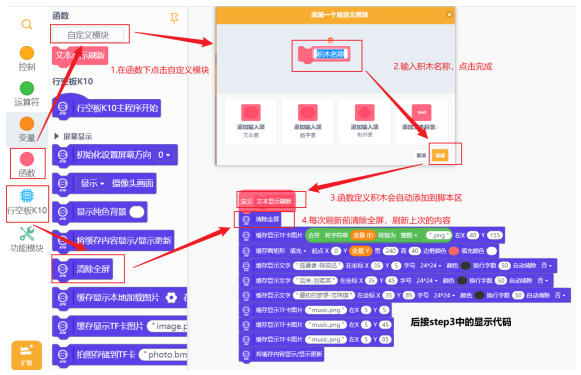Edit image.p field in palette TF卡图片 block
The image size is (581, 375).
pyautogui.click(x=167, y=326)
